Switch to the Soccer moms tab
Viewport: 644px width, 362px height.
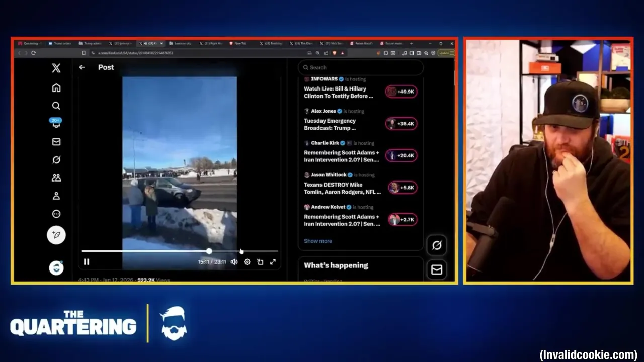pyautogui.click(x=392, y=44)
